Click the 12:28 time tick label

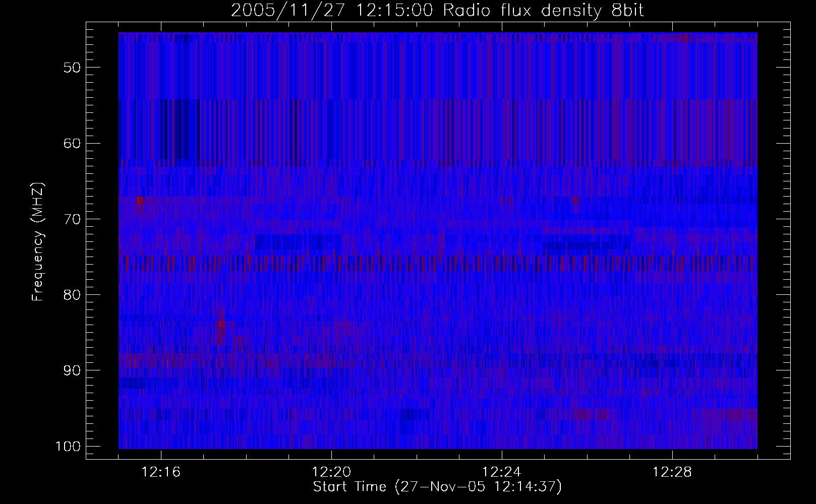pyautogui.click(x=672, y=472)
